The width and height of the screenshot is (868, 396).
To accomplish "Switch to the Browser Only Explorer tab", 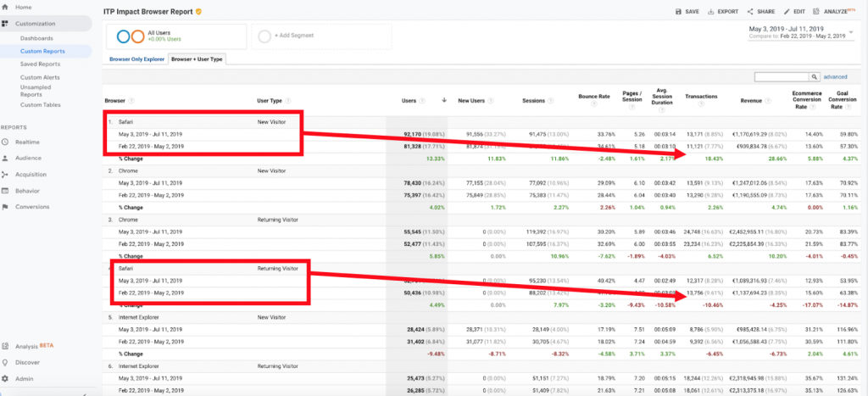I will pos(136,59).
